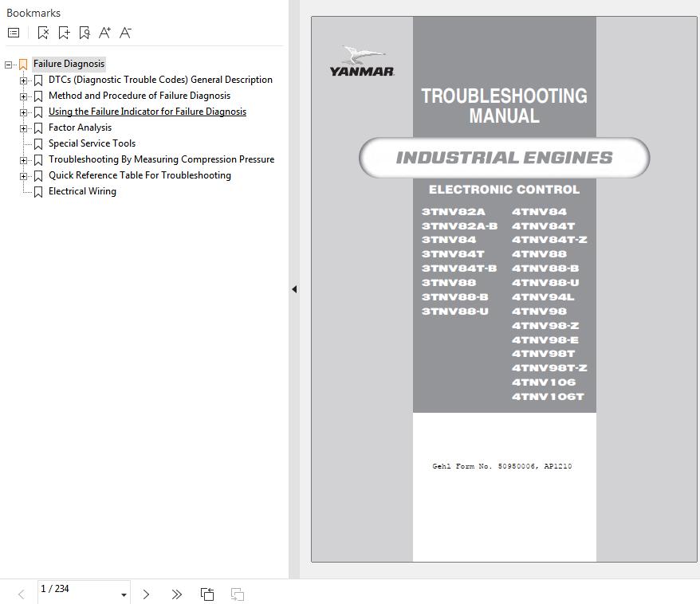700x604 pixels.
Task: Open Troubleshooting By Measuring Compression Pressure bookmark
Action: [161, 159]
